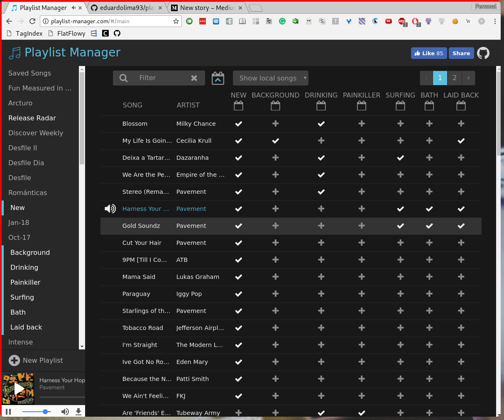The image size is (504, 420).
Task: Clear the filter using the X icon
Action: [x=194, y=78]
